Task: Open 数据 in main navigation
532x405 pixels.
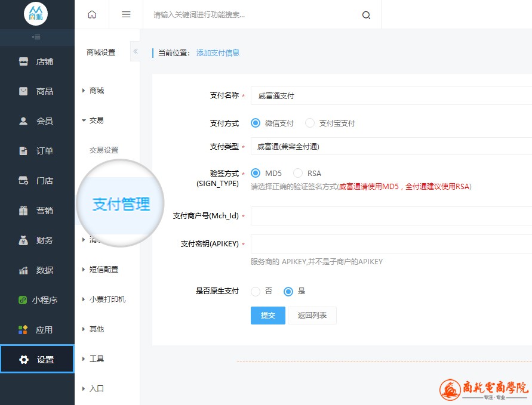Action: coord(38,270)
